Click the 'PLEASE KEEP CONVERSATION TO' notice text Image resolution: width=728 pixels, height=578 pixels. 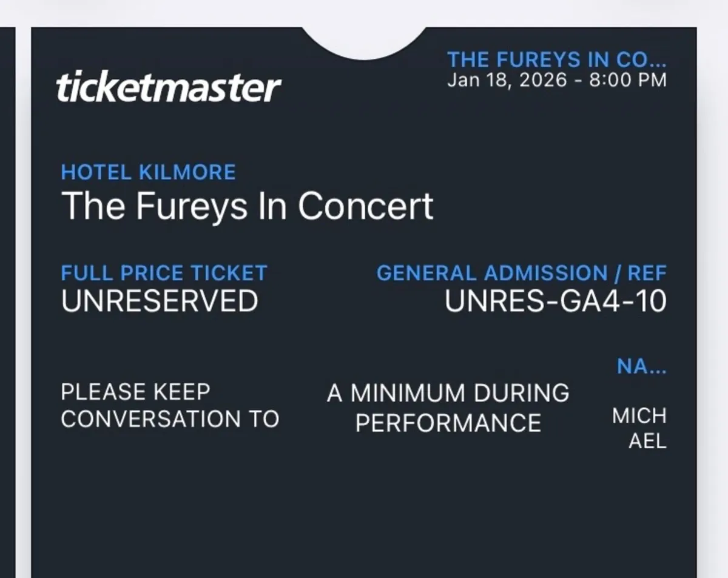coord(169,405)
